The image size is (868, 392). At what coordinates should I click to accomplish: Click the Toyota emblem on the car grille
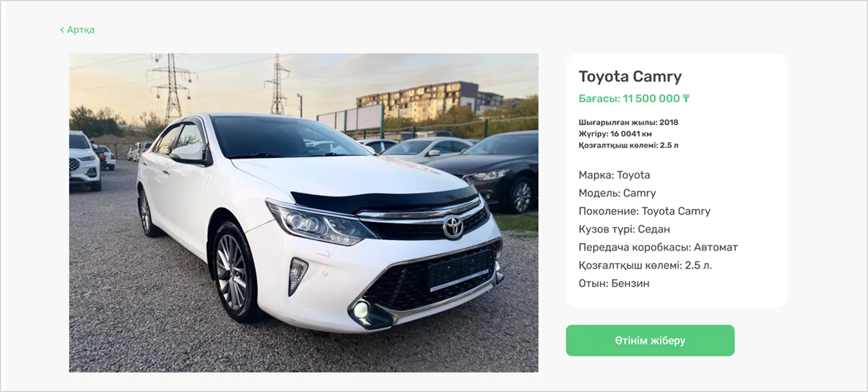pyautogui.click(x=453, y=227)
